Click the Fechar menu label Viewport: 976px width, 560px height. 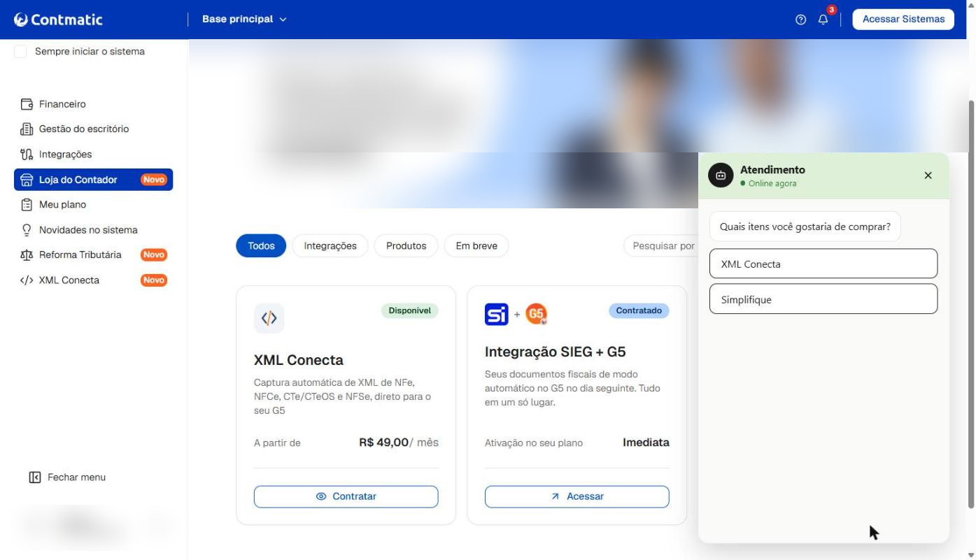tap(77, 478)
